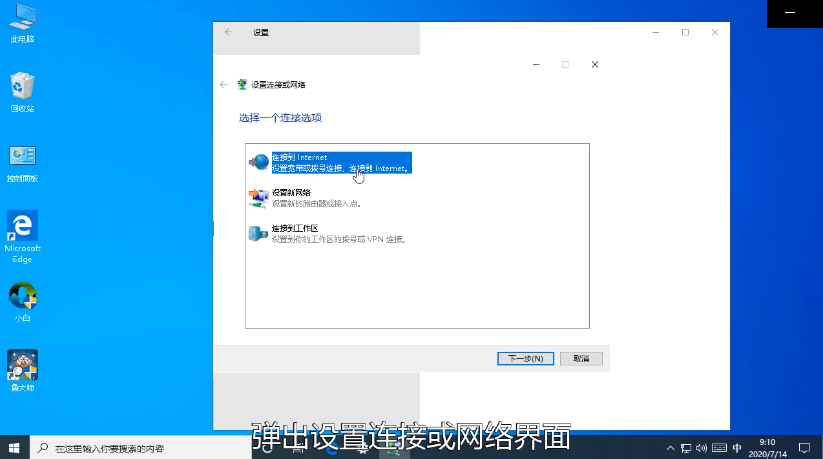The image size is (823, 459).
Task: Show hidden tray icons chevron
Action: click(669, 447)
